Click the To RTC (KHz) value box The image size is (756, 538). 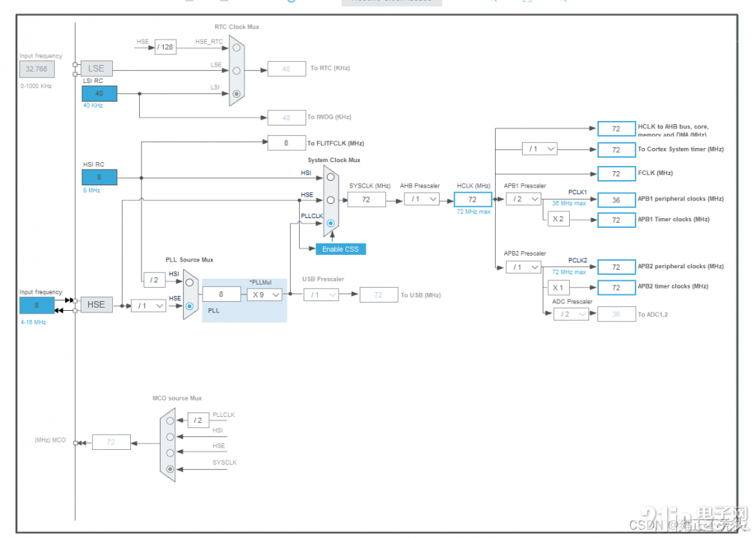pos(286,69)
